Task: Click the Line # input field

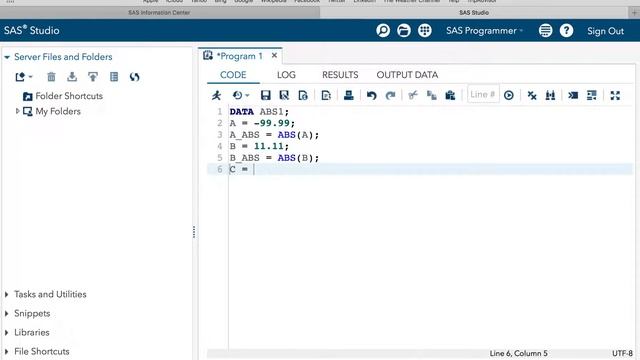Action: point(483,95)
